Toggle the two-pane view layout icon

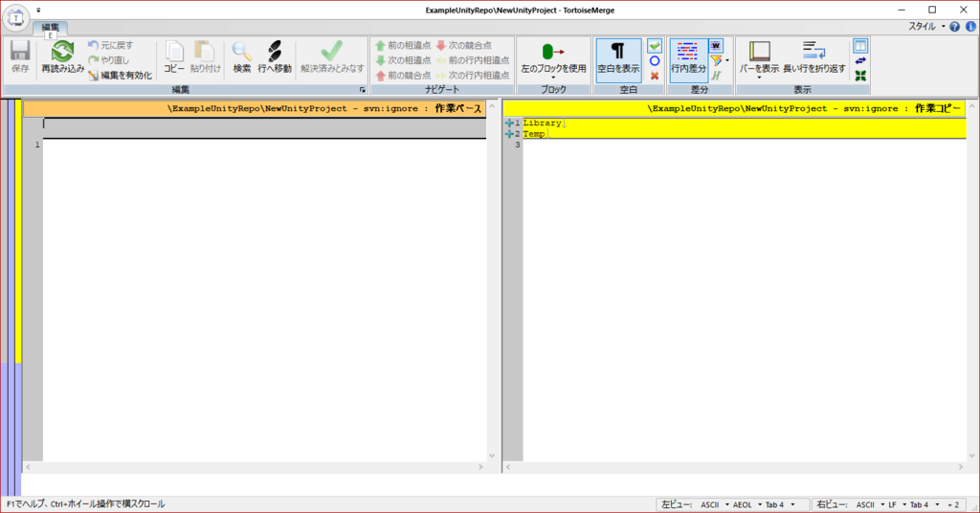coord(860,46)
